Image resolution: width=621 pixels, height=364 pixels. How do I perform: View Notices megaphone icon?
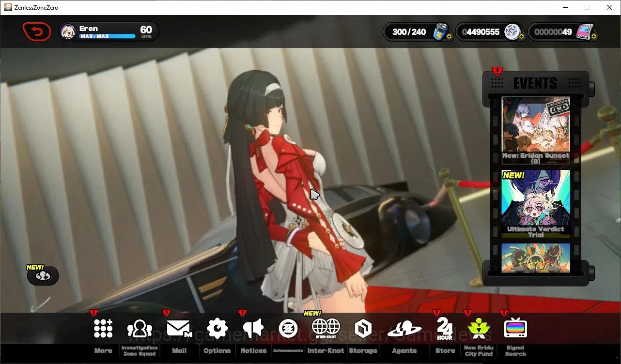pos(253,329)
